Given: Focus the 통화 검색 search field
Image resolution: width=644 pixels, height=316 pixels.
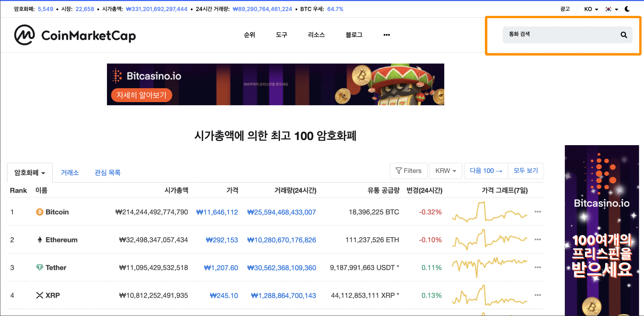Looking at the screenshot, I should 568,35.
